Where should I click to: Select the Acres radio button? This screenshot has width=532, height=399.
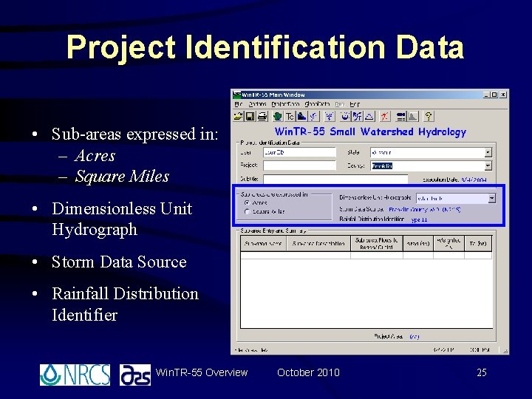248,203
